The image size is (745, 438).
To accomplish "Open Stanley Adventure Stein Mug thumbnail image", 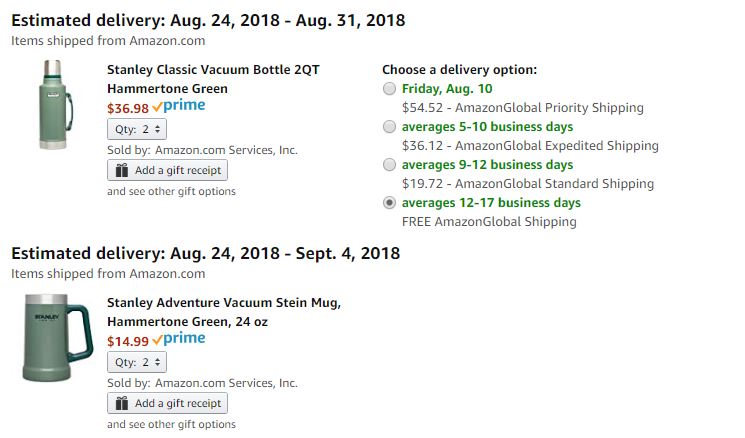I will tap(57, 338).
